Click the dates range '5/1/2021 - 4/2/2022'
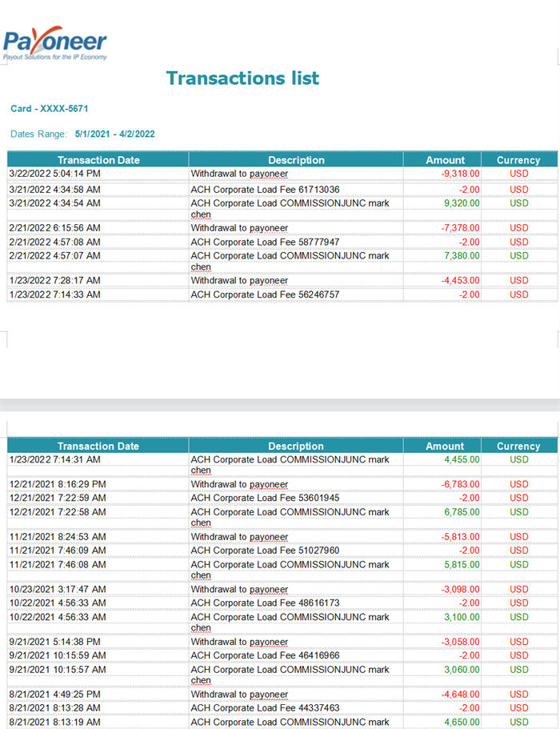This screenshot has width=560, height=729. pos(114,134)
